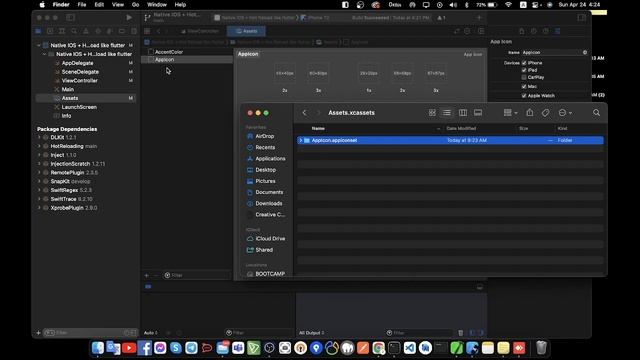The width and height of the screenshot is (640, 360).
Task: Switch to the ViewController editor tab
Action: (x=200, y=31)
